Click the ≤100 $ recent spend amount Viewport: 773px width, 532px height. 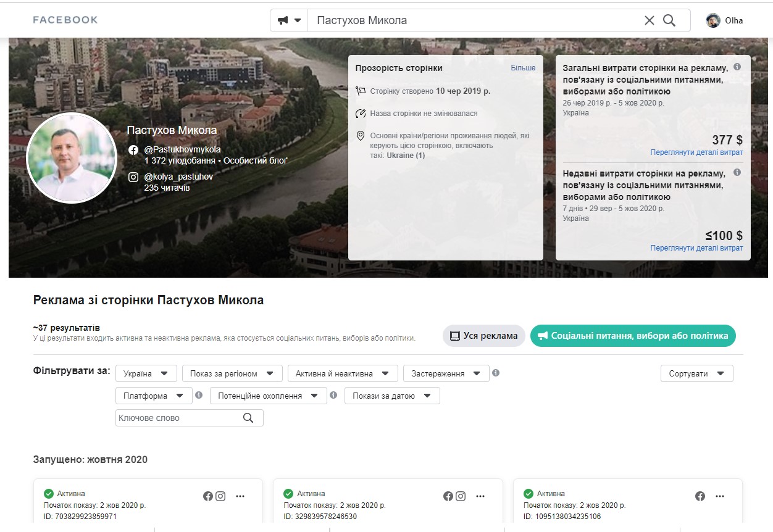724,235
